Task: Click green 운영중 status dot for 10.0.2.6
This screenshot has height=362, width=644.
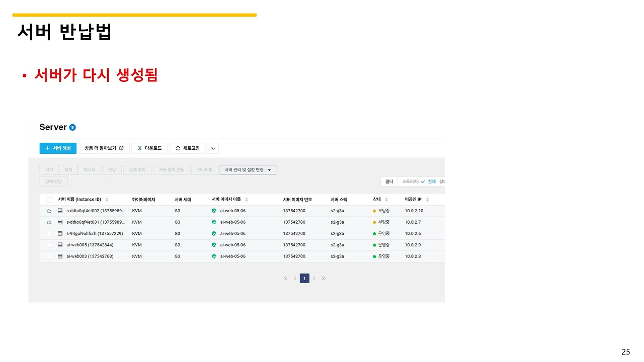Action: (374, 234)
